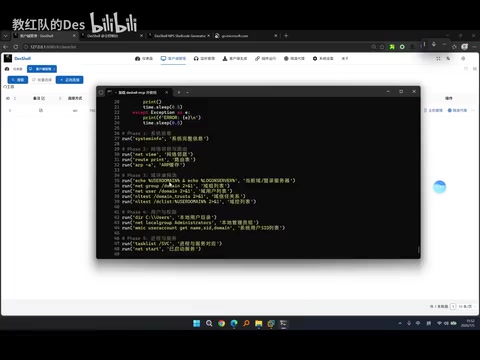Close the first DesShell browser tab
Screen dimensions: 480x360
[x=74, y=36]
